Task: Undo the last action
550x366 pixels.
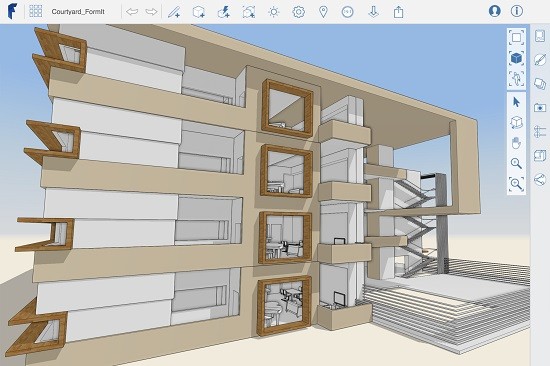Action: pos(132,12)
